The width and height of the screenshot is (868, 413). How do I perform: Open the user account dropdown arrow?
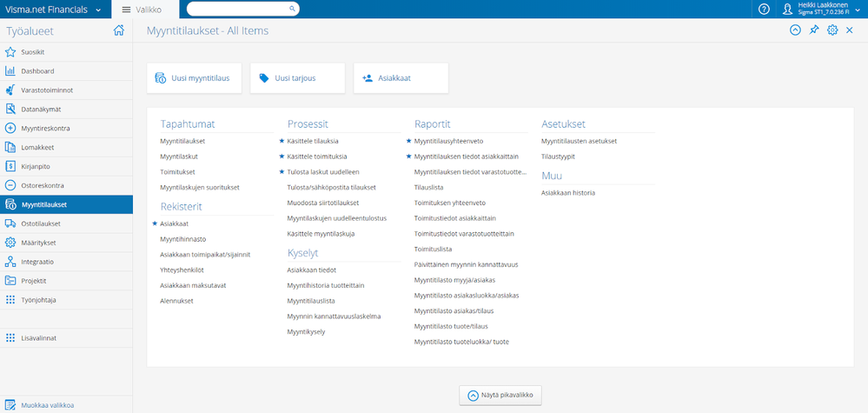[x=858, y=9]
